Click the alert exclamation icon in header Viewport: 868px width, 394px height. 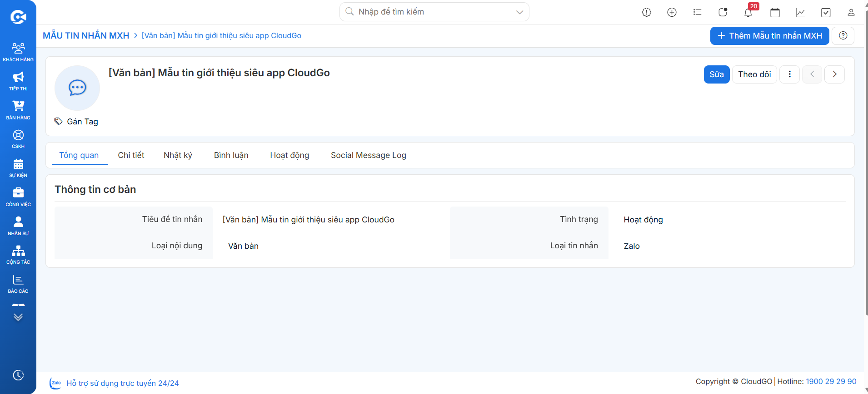click(647, 12)
